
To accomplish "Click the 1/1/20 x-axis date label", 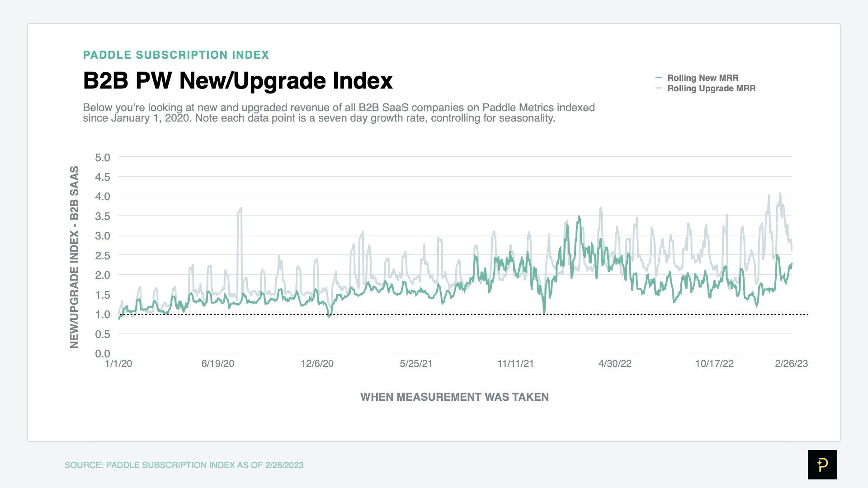I will (x=118, y=364).
